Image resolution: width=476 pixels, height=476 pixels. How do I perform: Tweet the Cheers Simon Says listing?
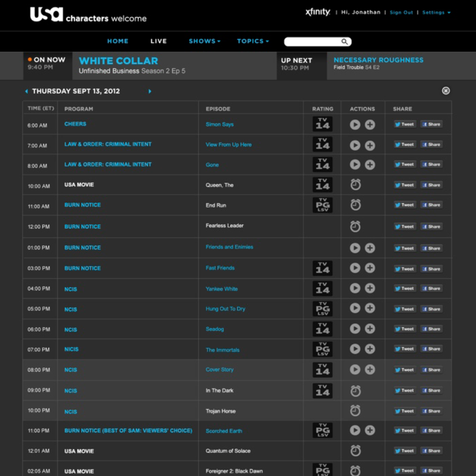[405, 124]
